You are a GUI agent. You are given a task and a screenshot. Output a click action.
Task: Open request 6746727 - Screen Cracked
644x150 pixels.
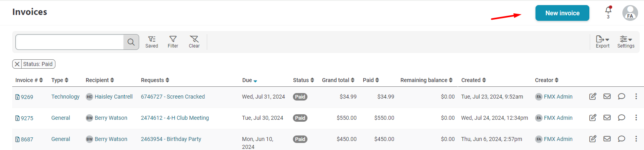click(173, 97)
